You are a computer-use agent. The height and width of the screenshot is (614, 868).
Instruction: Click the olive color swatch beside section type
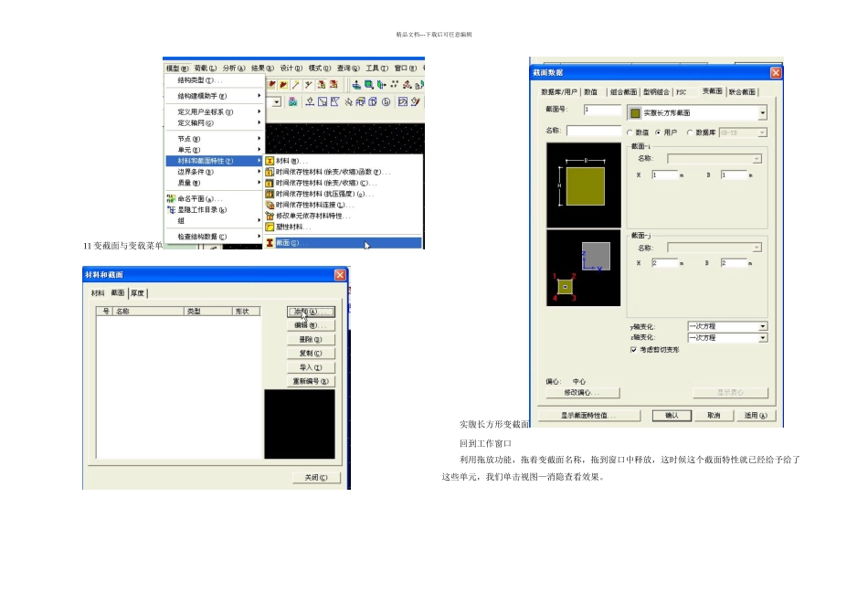click(x=634, y=113)
